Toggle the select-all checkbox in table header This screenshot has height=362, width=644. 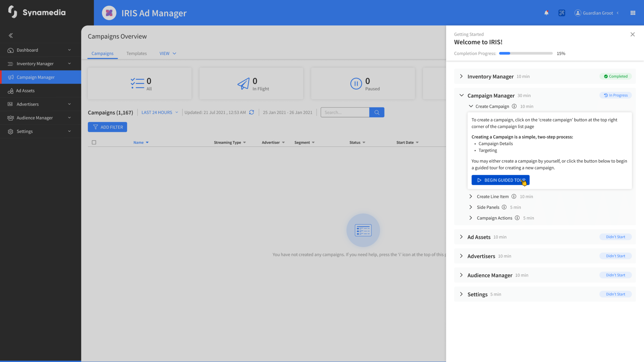[x=94, y=142]
